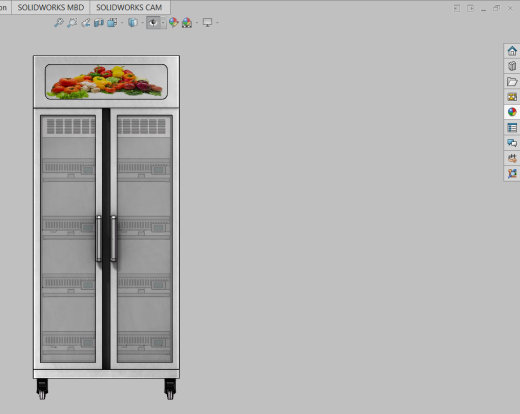Open the View Orientation cube icon
The image size is (520, 414).
(112, 23)
